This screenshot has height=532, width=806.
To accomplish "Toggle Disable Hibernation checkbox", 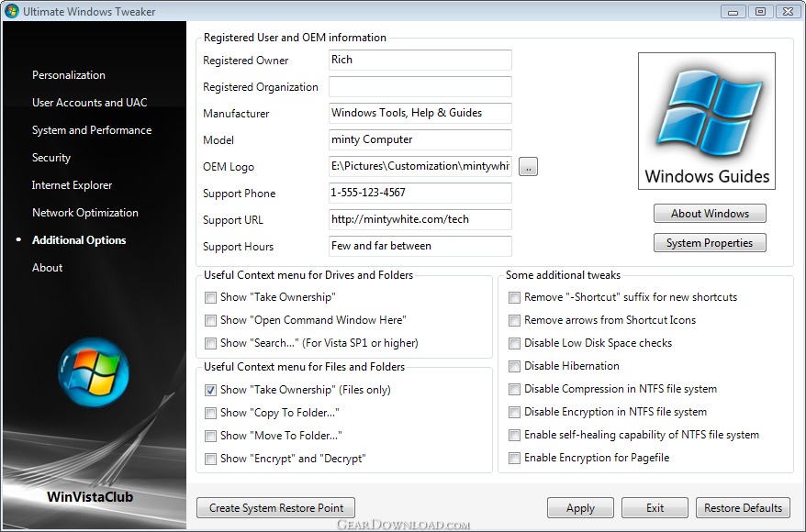I will pyautogui.click(x=514, y=366).
